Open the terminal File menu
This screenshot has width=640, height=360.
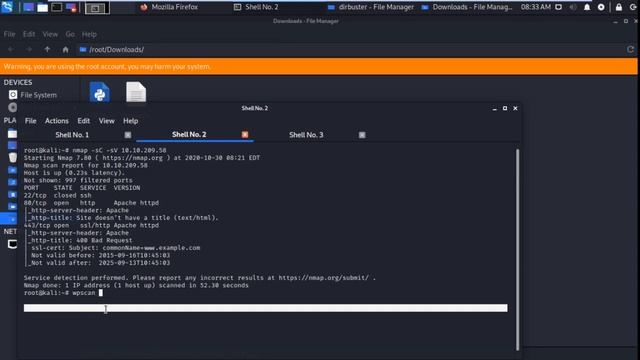30,121
